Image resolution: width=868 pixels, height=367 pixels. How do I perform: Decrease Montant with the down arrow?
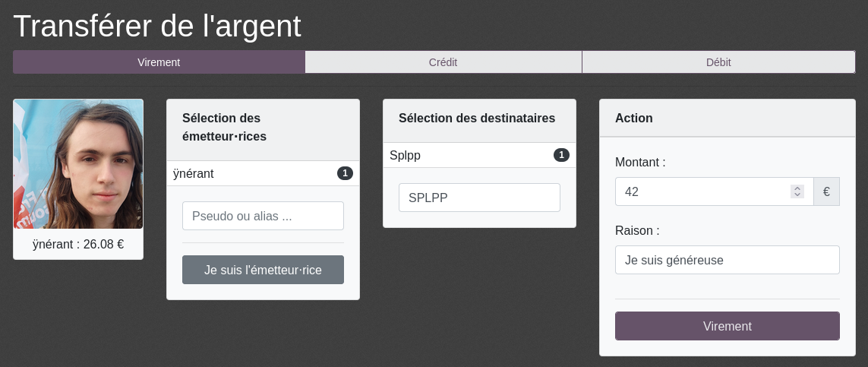(x=797, y=195)
